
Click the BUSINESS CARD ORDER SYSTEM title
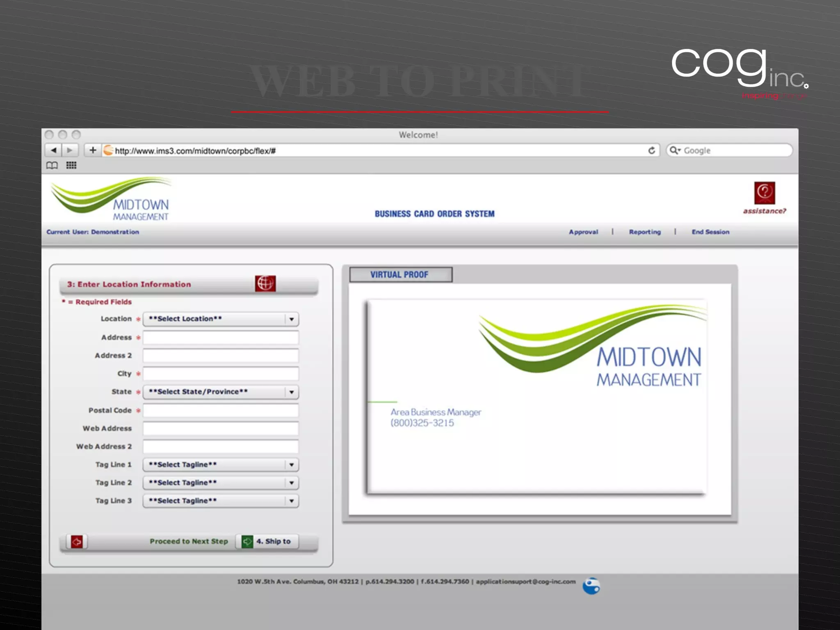(x=434, y=214)
